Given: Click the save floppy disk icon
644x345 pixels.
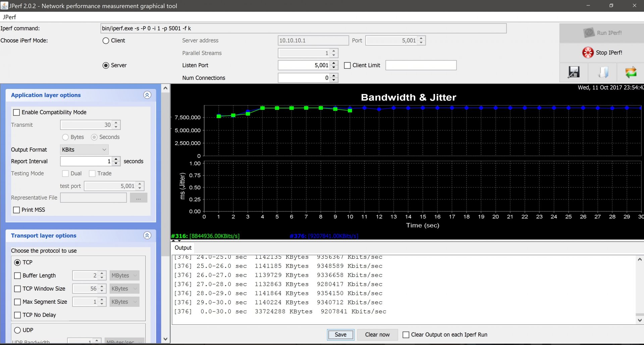Looking at the screenshot, I should (574, 72).
